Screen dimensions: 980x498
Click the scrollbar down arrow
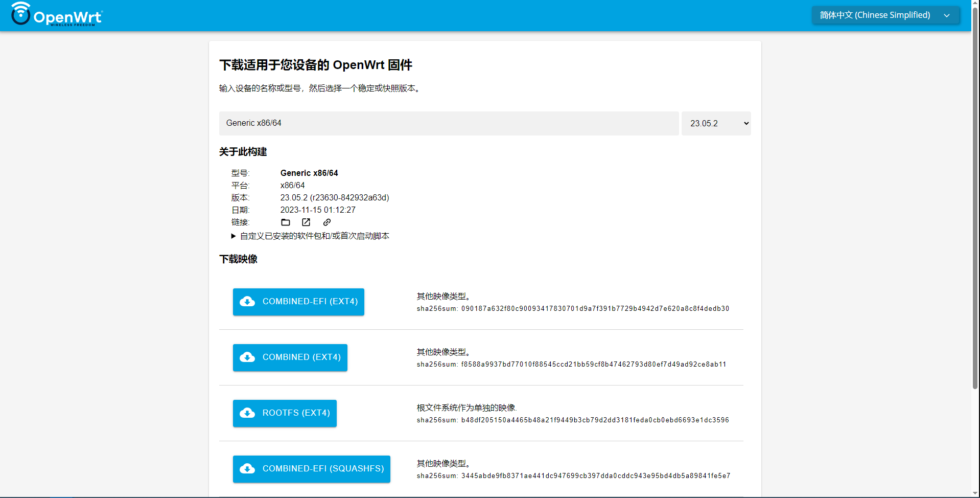[x=975, y=494]
